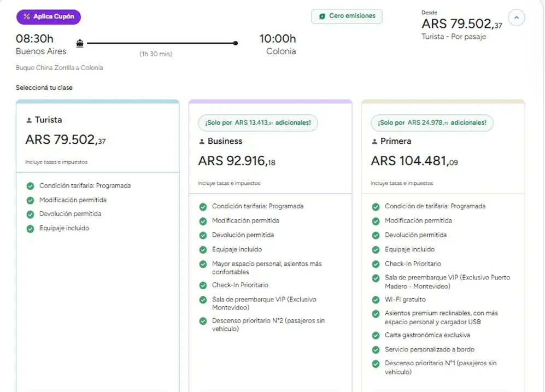The image size is (545, 392).
Task: Click the check icon beside Turista's Equipaje incluido
Action: coord(31,229)
